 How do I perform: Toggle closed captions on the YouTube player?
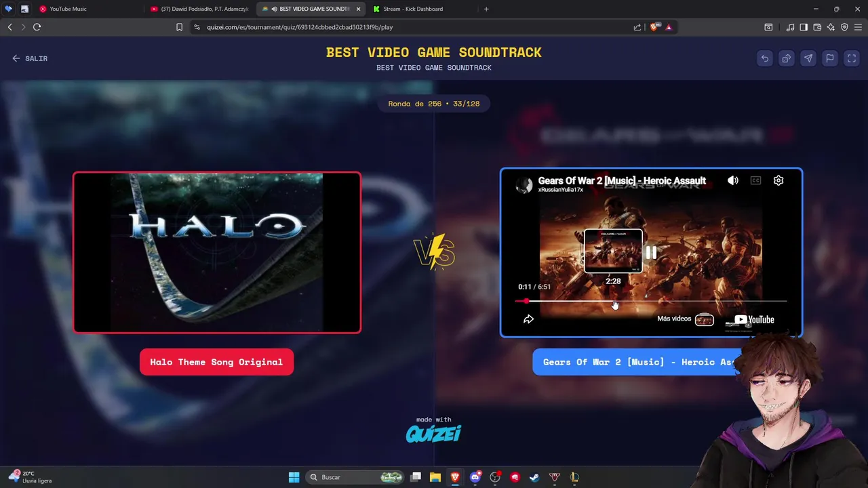click(755, 180)
